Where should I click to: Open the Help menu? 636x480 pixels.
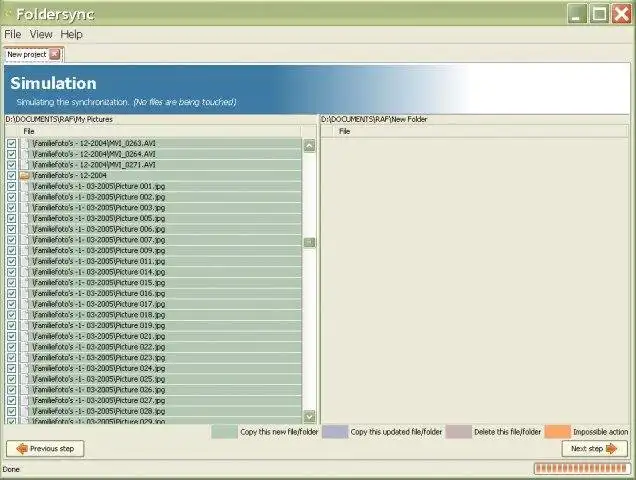[71, 34]
